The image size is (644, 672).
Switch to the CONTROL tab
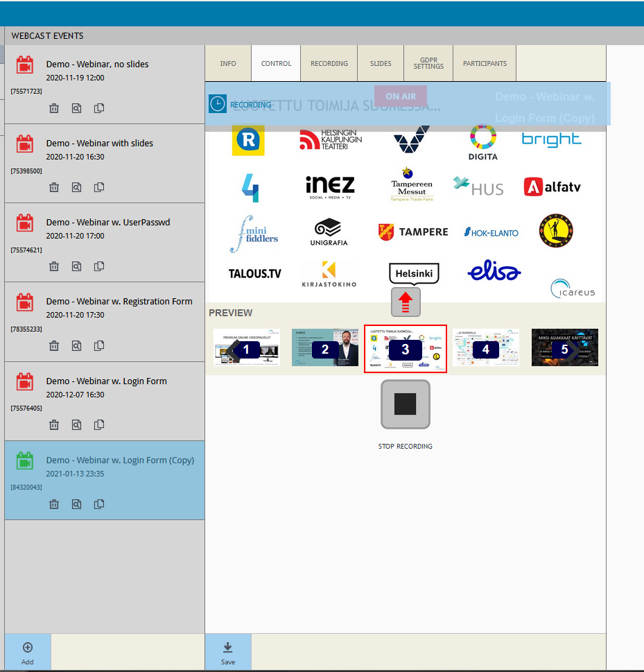(276, 63)
